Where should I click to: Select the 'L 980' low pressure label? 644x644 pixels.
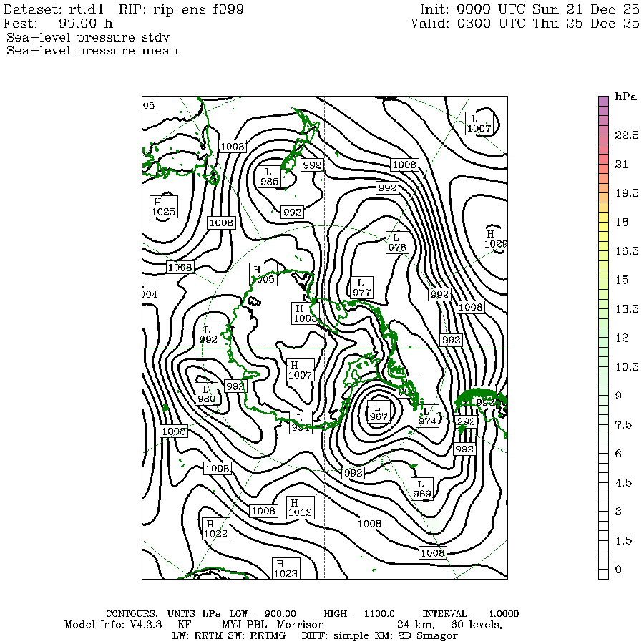(206, 394)
